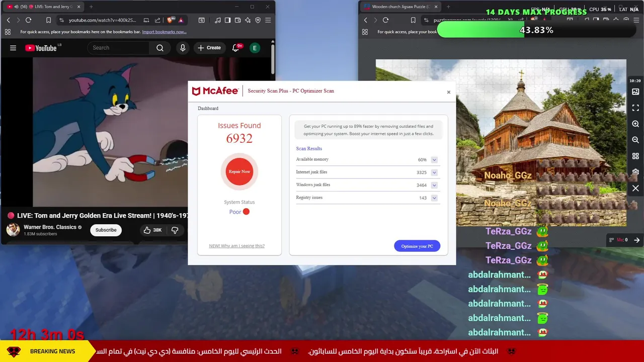Click the YouTube search magnifier button
644x362 pixels.
click(x=160, y=48)
